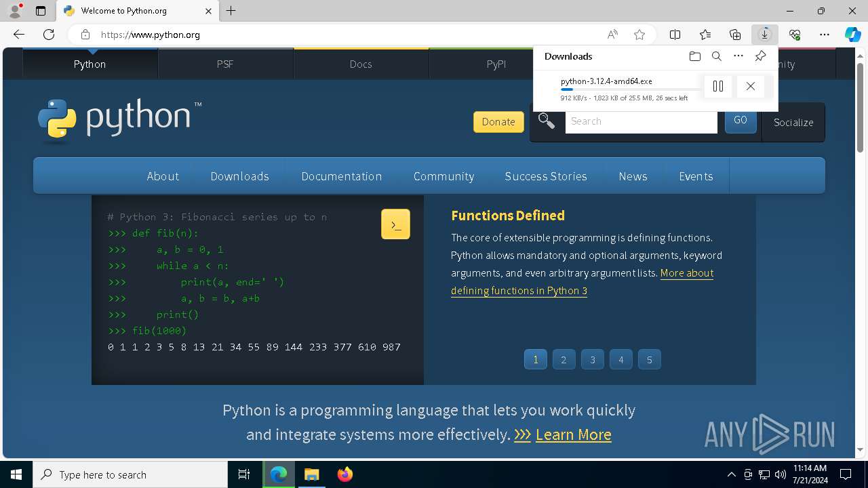Click the Donate button

tap(498, 122)
